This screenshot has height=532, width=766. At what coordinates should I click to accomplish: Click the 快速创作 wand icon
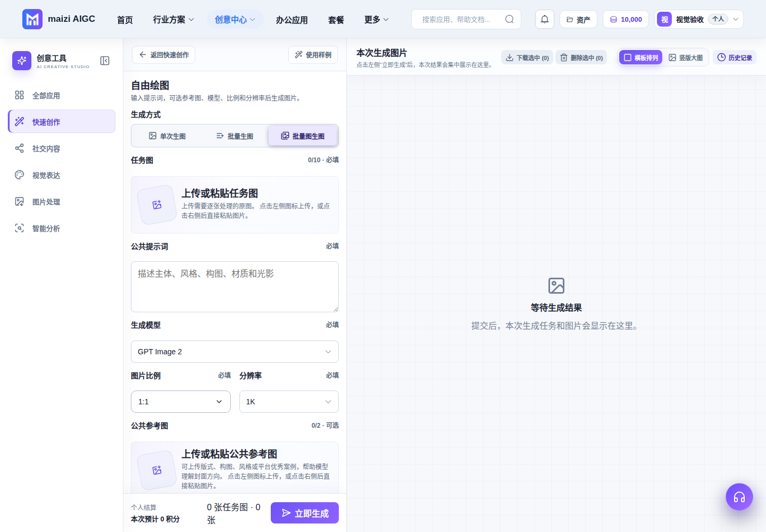pos(20,122)
